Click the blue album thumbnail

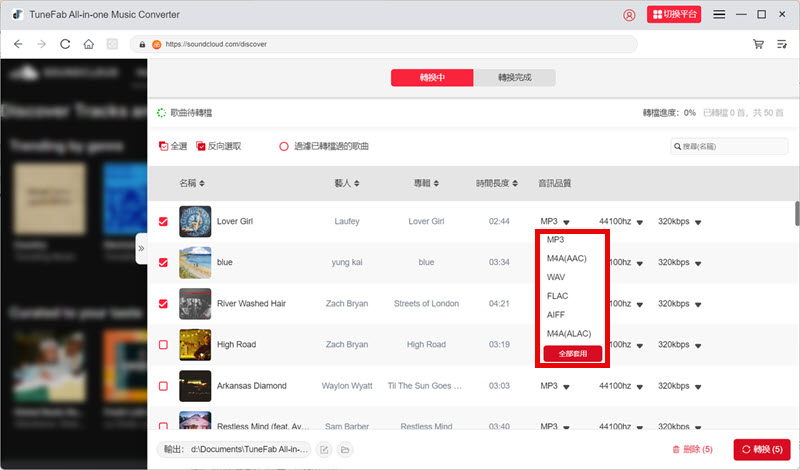pos(195,262)
